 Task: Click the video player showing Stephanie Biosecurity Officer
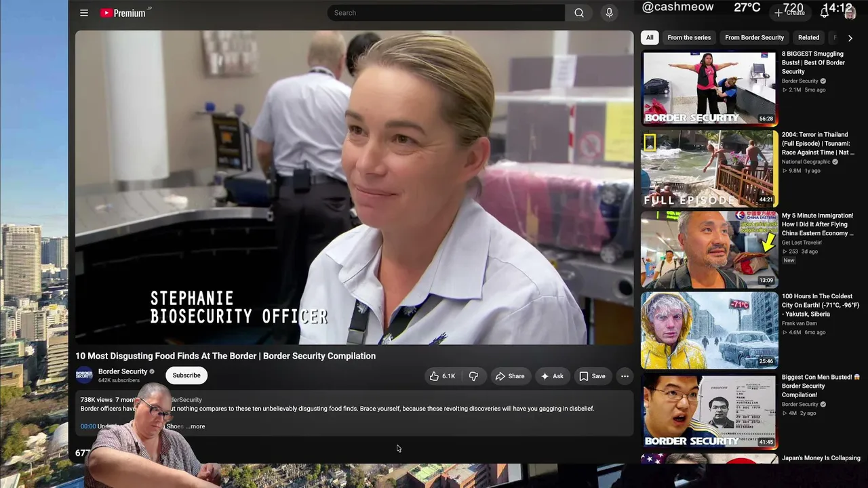(x=354, y=188)
